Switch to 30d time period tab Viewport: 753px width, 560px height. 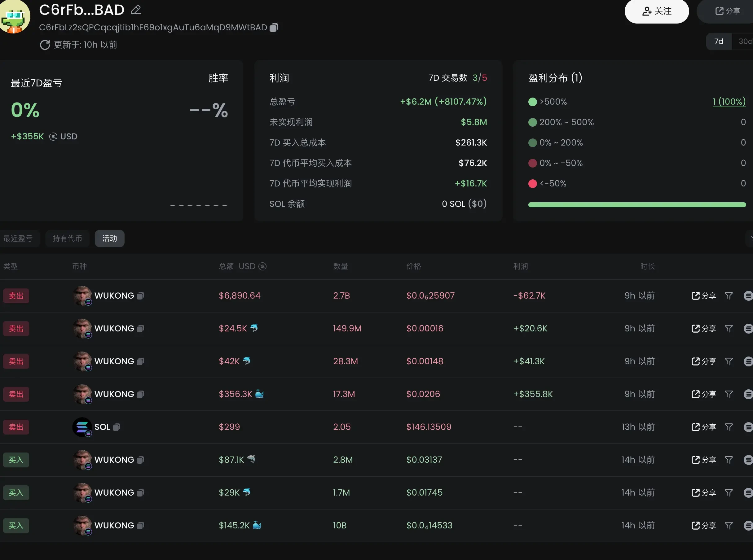[744, 42]
